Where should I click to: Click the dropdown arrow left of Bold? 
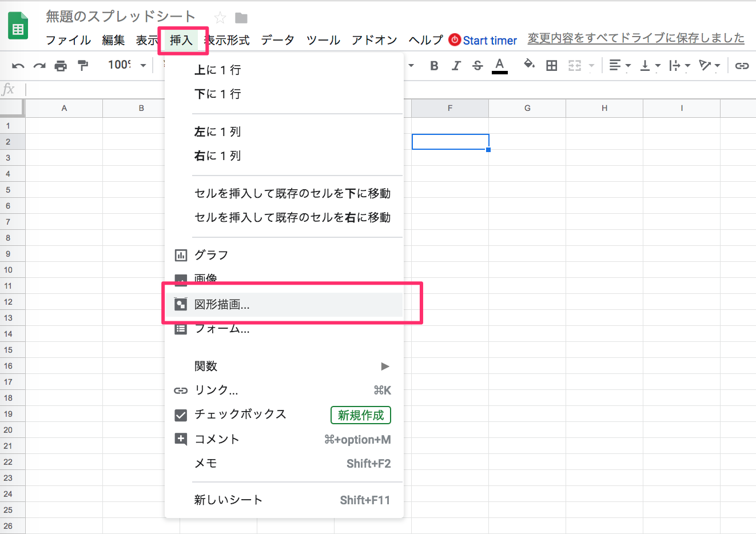click(x=411, y=66)
